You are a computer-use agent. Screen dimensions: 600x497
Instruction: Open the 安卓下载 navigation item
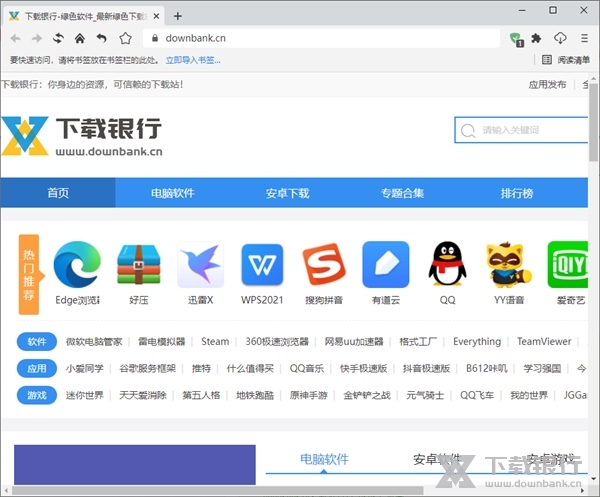click(x=287, y=193)
